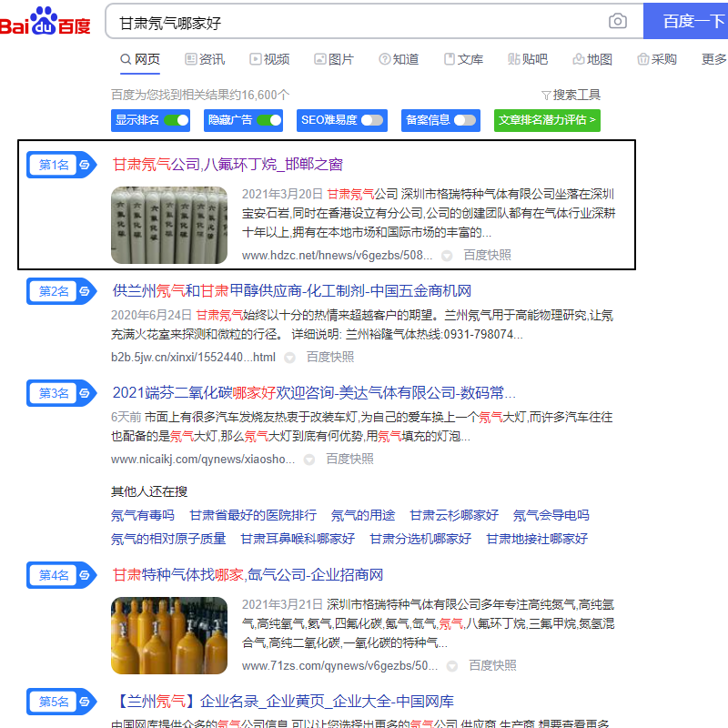Expand dropdown arrow beside www.nicaikj.com URL
This screenshot has height=728, width=728.
(309, 460)
